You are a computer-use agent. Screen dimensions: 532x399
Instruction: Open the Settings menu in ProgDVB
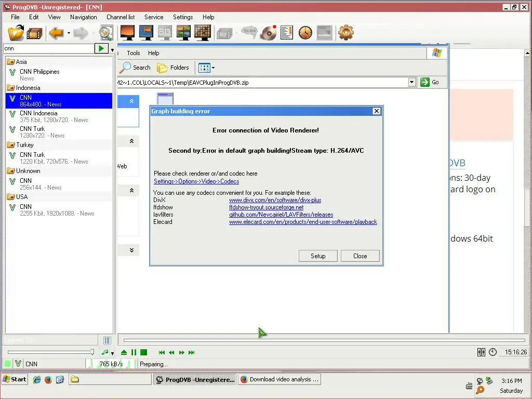(x=183, y=17)
